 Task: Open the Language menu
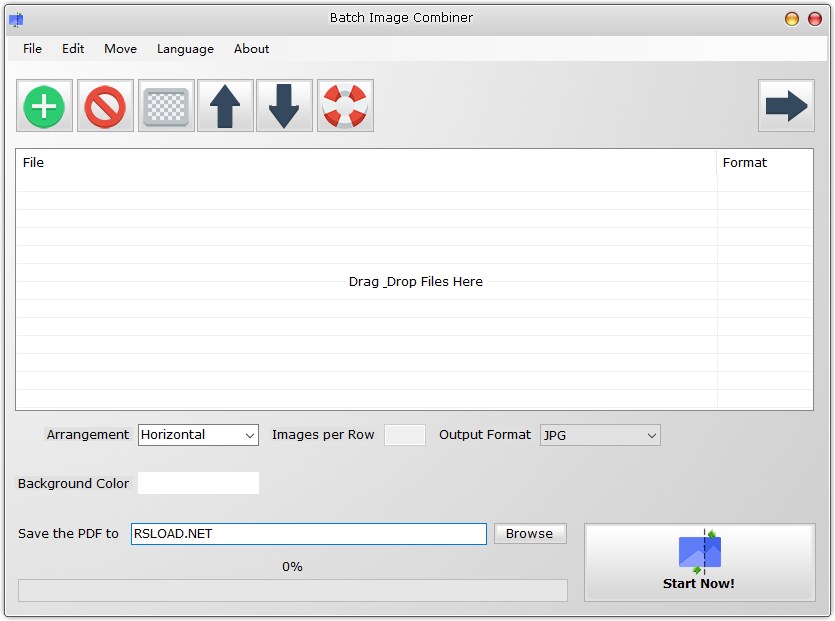(x=184, y=48)
